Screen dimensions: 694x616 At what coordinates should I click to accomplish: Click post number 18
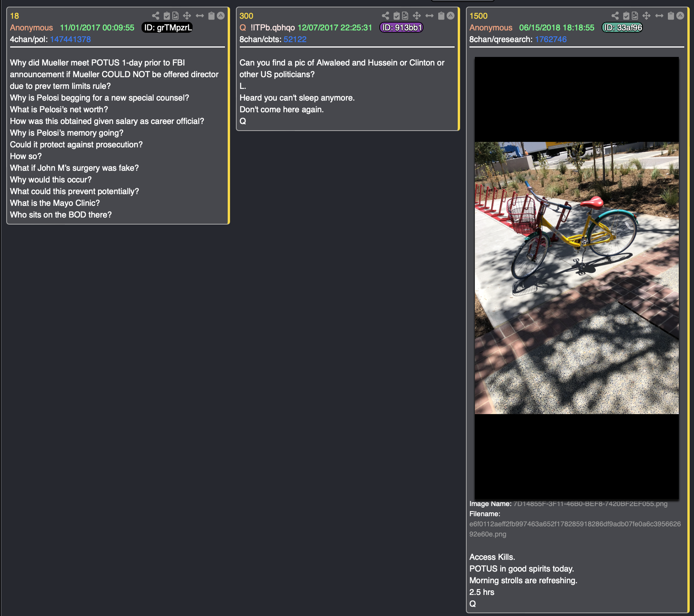coord(14,16)
